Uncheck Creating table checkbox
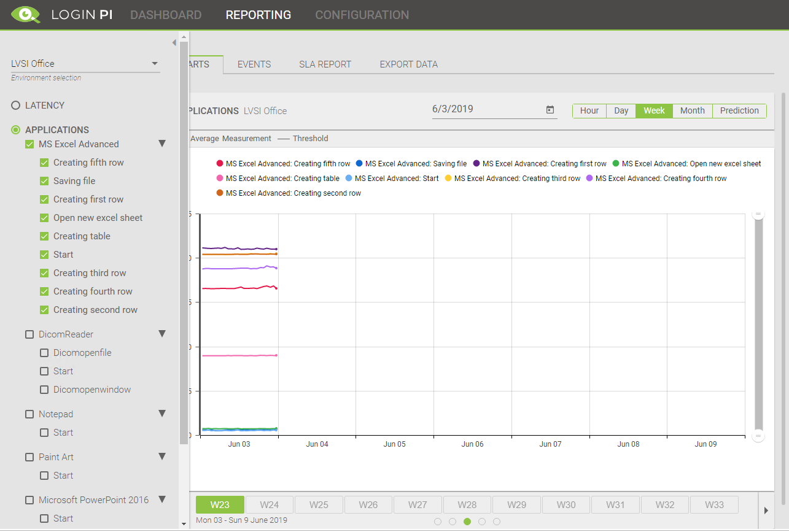The height and width of the screenshot is (532, 789). (x=44, y=236)
